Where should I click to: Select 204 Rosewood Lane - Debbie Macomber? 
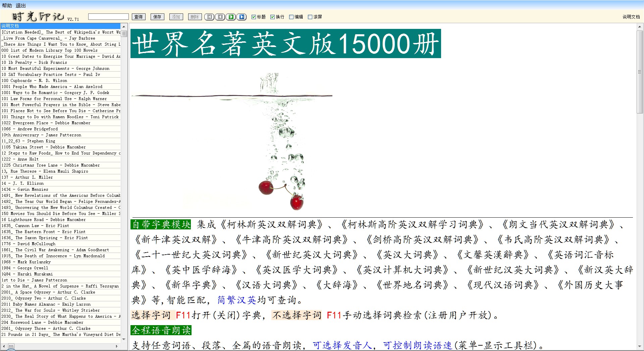60,322
